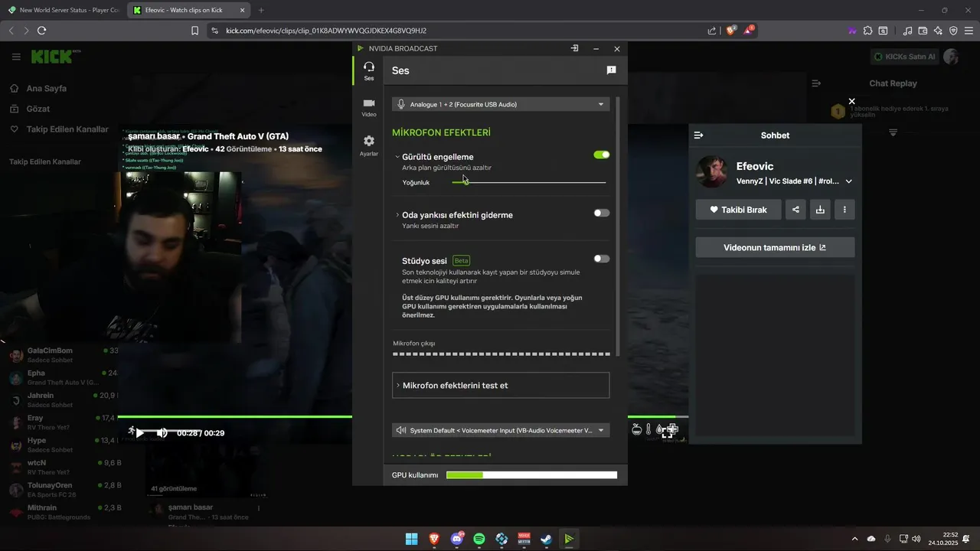980x551 pixels.
Task: Open Brave Shields lion icon
Action: tap(730, 31)
